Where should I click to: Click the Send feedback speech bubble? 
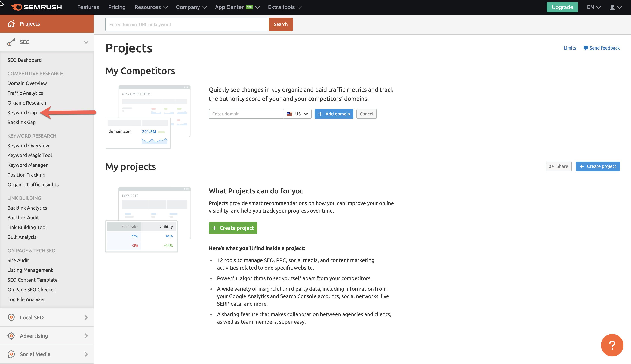pos(586,48)
